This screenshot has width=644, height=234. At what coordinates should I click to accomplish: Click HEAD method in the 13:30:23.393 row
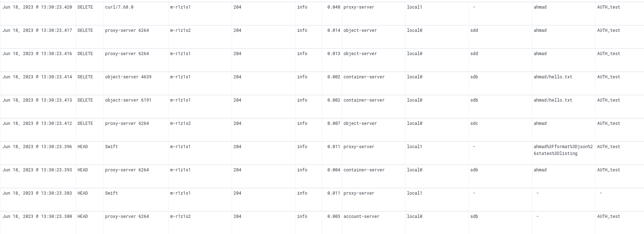pyautogui.click(x=83, y=170)
